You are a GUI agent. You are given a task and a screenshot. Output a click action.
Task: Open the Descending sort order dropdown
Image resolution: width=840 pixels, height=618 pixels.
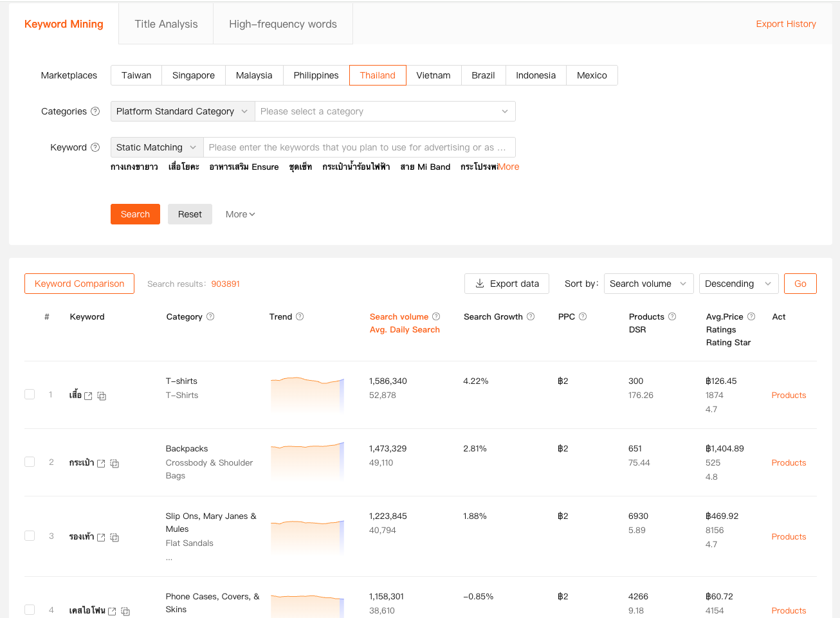(x=738, y=284)
